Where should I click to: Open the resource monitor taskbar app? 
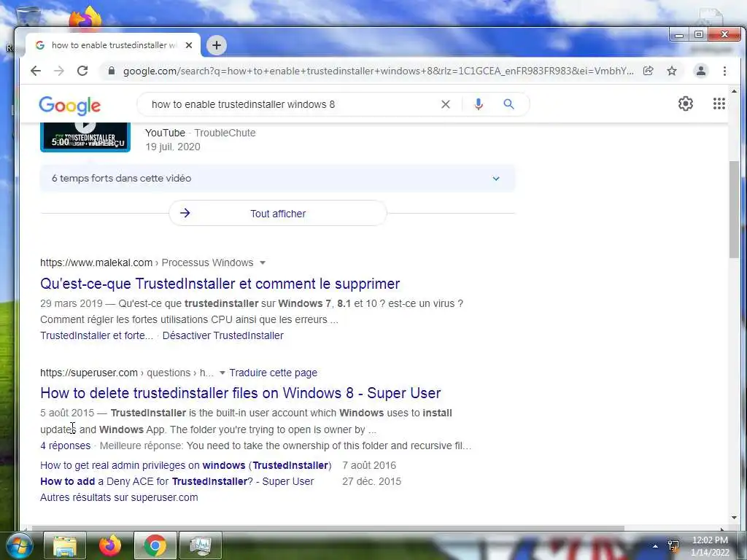(x=201, y=545)
